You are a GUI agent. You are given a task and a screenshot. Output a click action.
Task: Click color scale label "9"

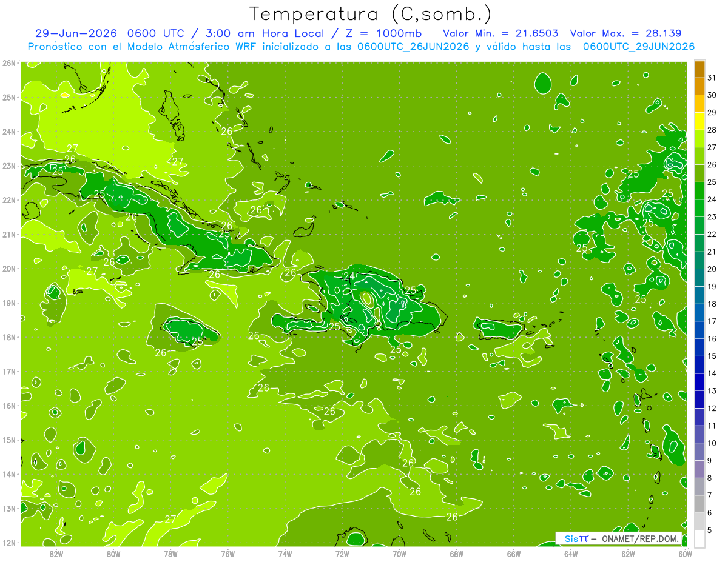[x=709, y=461]
